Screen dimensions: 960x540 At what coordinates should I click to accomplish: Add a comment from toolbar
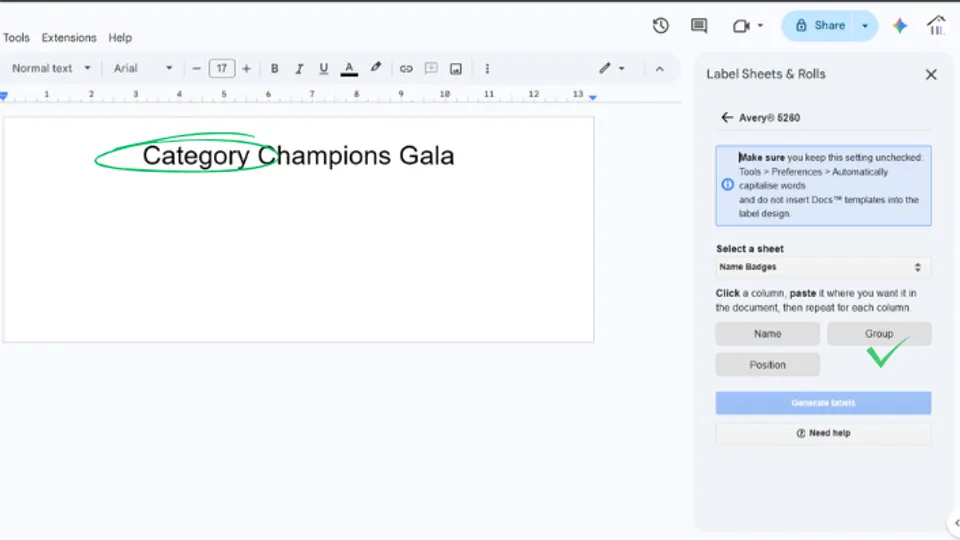(431, 69)
